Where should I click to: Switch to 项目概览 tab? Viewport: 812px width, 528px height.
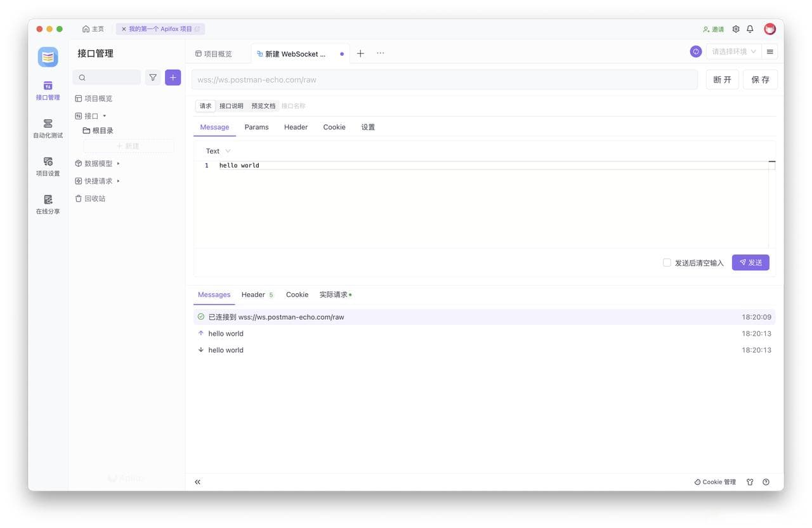(214, 54)
